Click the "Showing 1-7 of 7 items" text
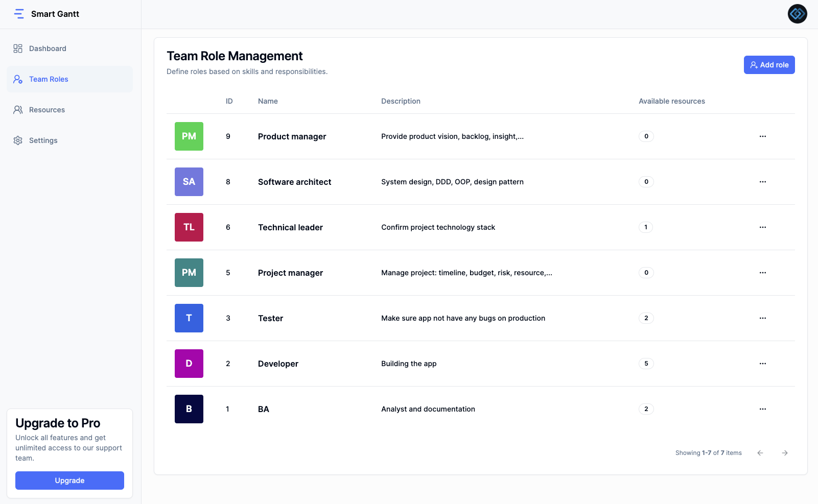 [x=709, y=453]
